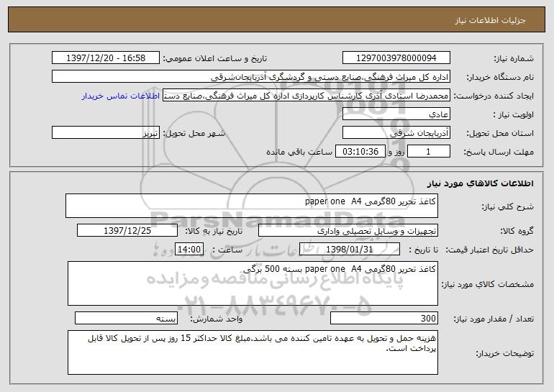Click the label گروه کالا
Image resolution: width=554 pixels, height=392 pixels.
pos(517,232)
